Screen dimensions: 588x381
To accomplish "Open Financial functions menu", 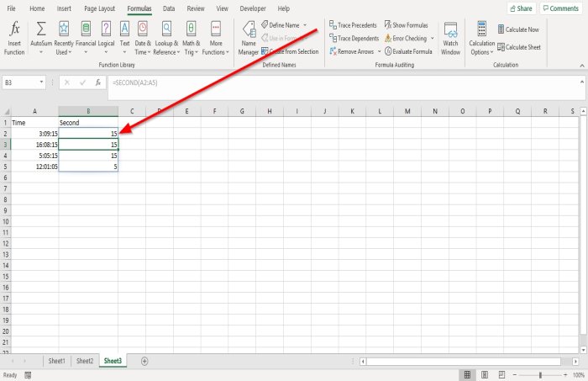I will click(x=86, y=38).
